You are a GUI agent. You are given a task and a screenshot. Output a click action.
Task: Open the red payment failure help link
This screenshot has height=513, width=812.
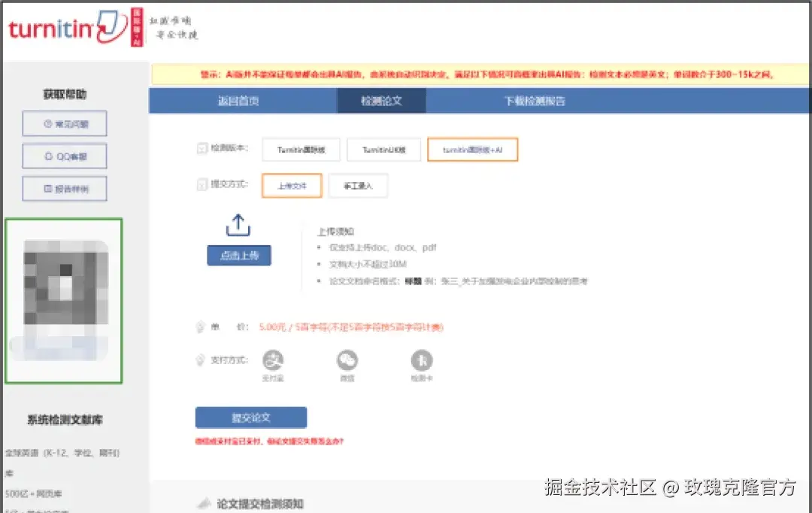tap(269, 442)
